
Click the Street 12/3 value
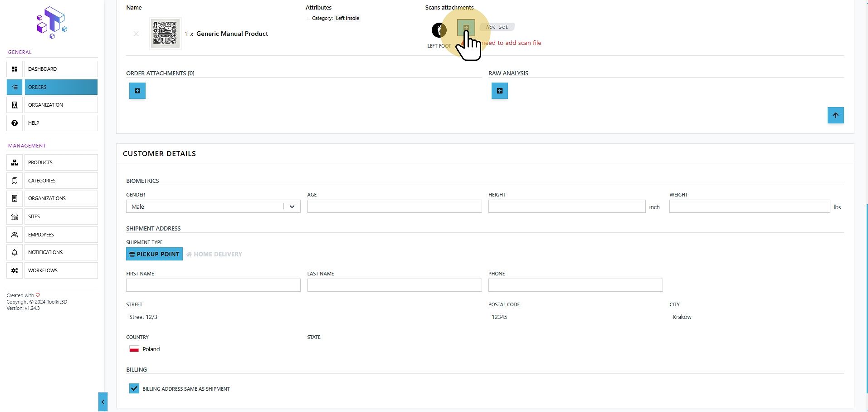[x=143, y=317]
